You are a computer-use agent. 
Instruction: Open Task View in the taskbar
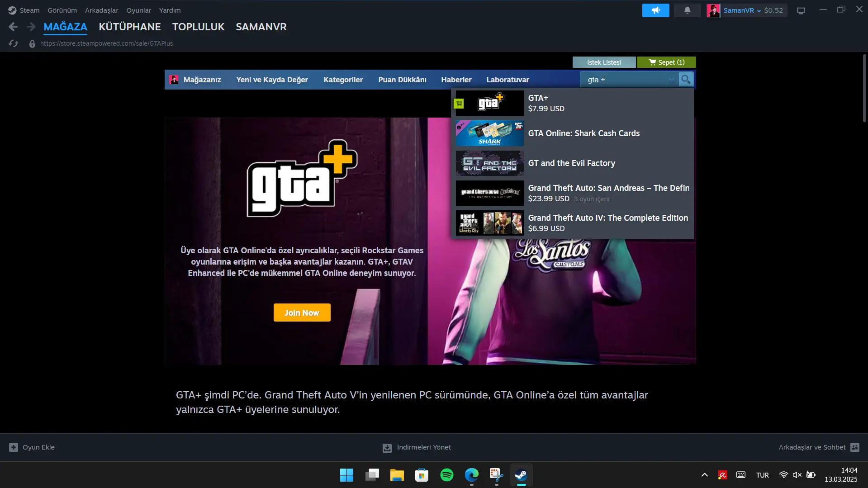click(x=372, y=475)
